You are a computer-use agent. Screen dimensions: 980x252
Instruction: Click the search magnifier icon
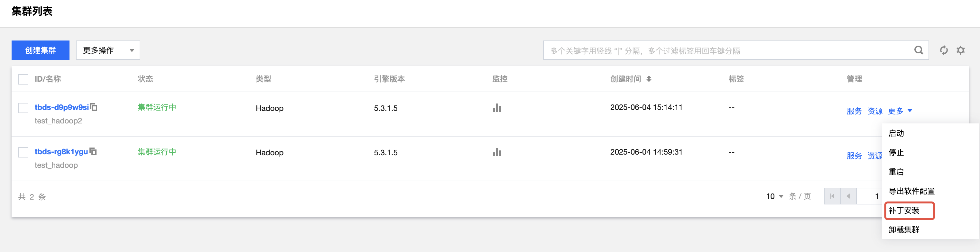918,50
